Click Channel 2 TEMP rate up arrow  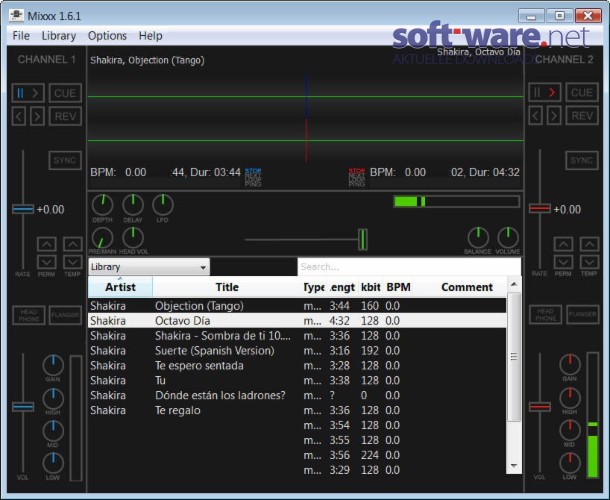pos(589,244)
